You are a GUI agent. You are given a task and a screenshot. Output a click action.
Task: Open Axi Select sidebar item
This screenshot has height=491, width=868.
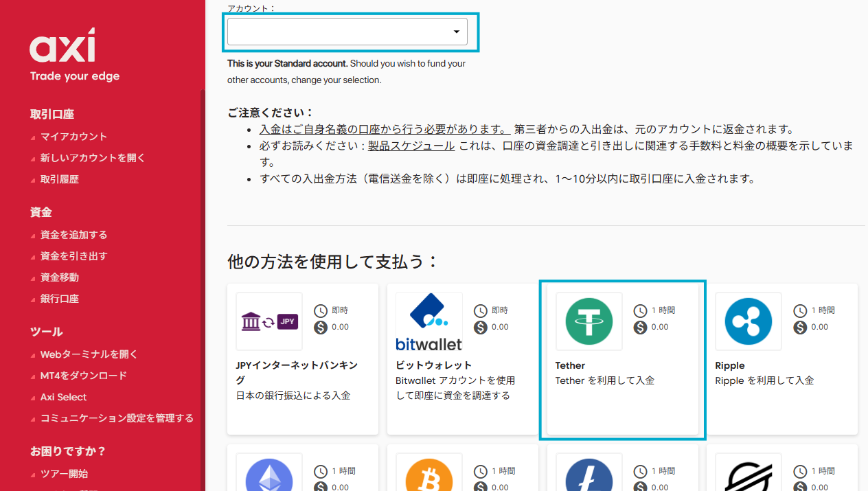63,397
